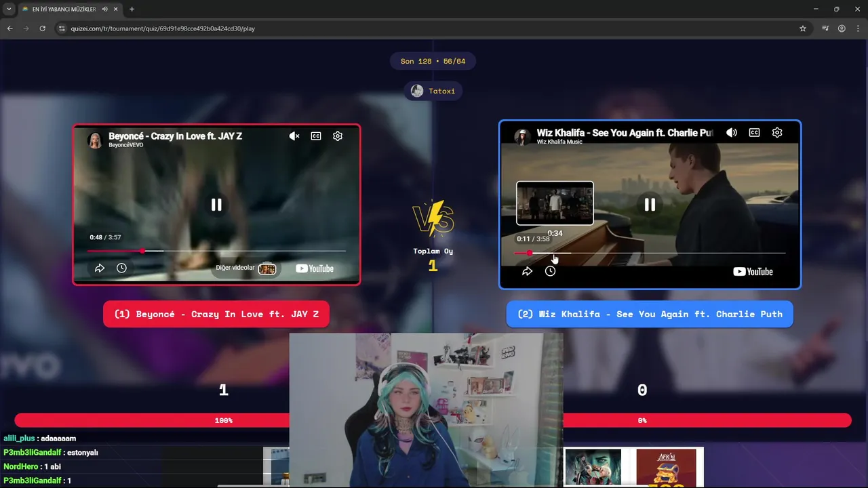Click the Tatoxi user badge

coord(433,91)
